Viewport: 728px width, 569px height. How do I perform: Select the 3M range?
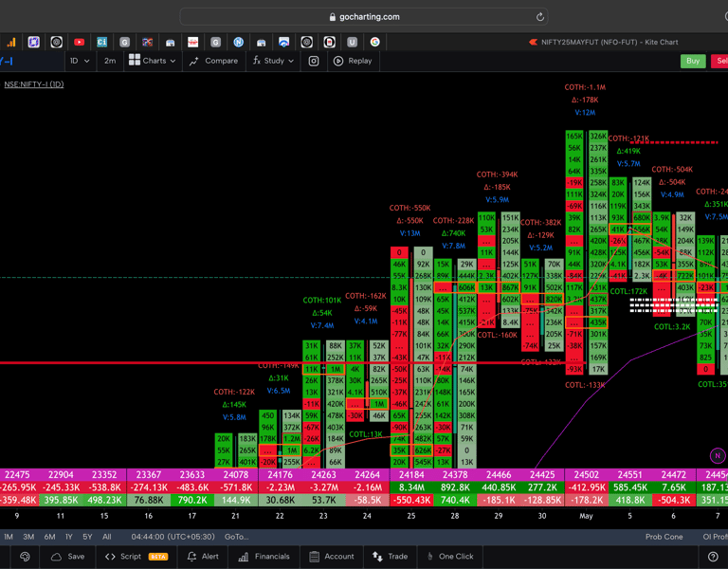[28, 537]
